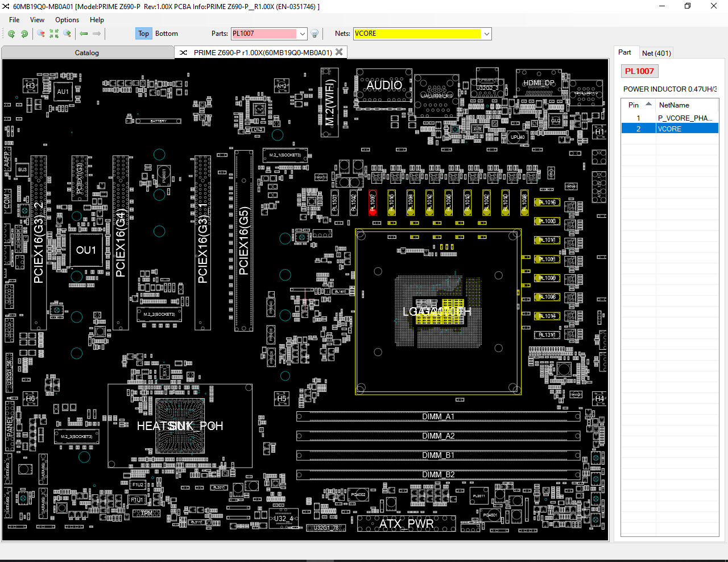Open the Nets dropdown list
The height and width of the screenshot is (562, 728).
pos(486,34)
